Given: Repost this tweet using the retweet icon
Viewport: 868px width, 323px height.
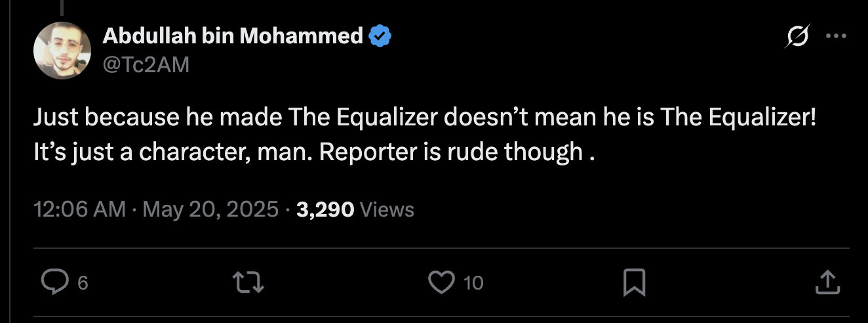Looking at the screenshot, I should 249,282.
